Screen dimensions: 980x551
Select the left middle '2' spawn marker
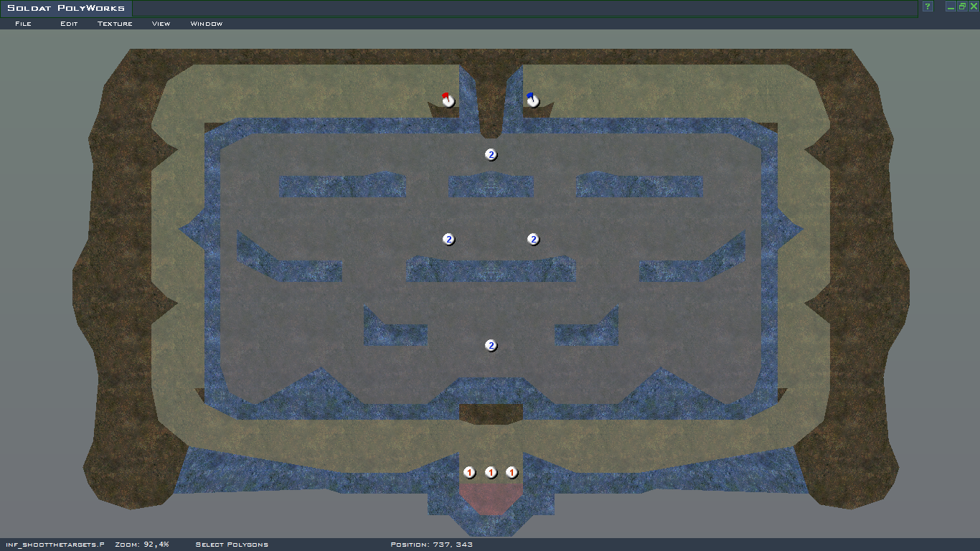pyautogui.click(x=448, y=239)
